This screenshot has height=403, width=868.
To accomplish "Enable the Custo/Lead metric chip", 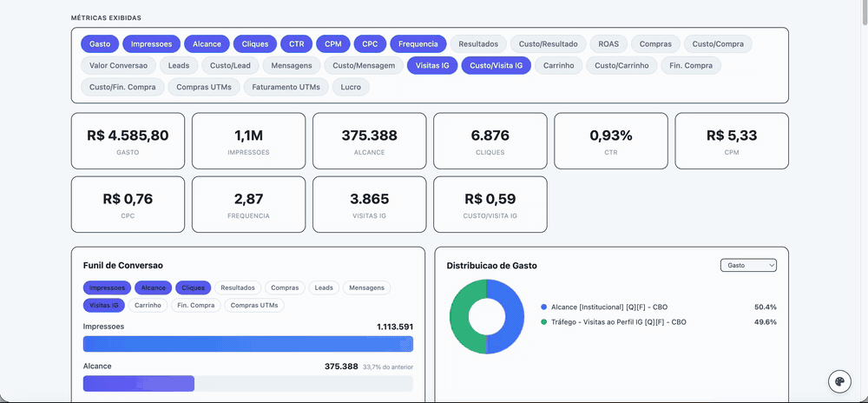I will pos(230,65).
